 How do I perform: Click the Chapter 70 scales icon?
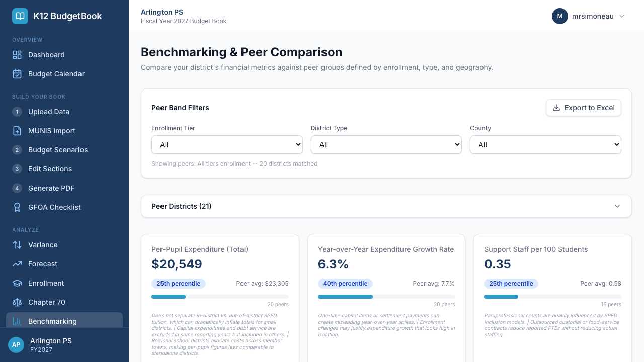pos(17,302)
